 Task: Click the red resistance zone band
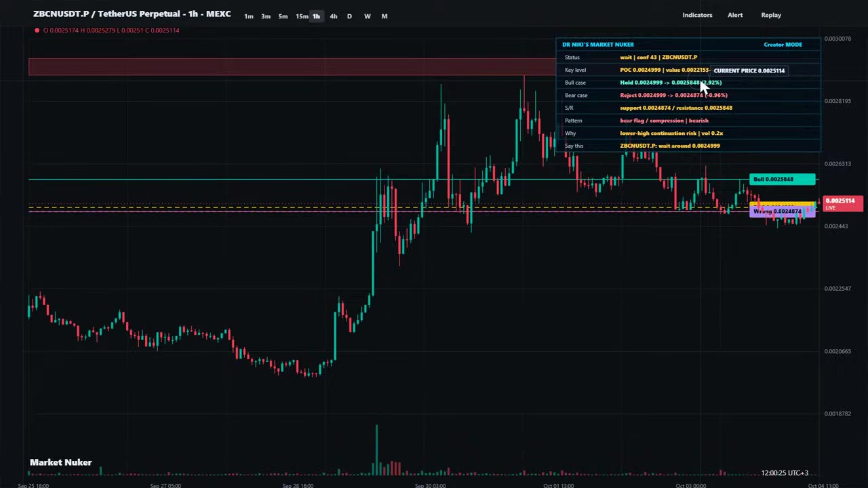point(292,66)
